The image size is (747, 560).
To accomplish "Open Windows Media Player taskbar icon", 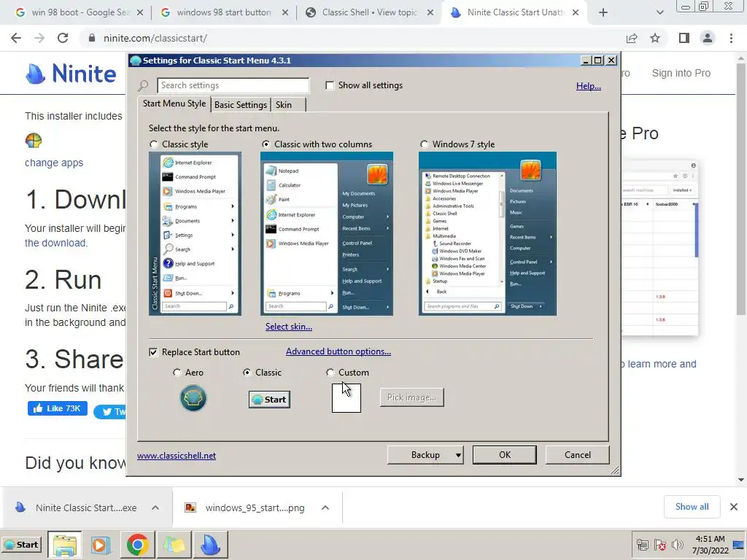I will (x=101, y=545).
